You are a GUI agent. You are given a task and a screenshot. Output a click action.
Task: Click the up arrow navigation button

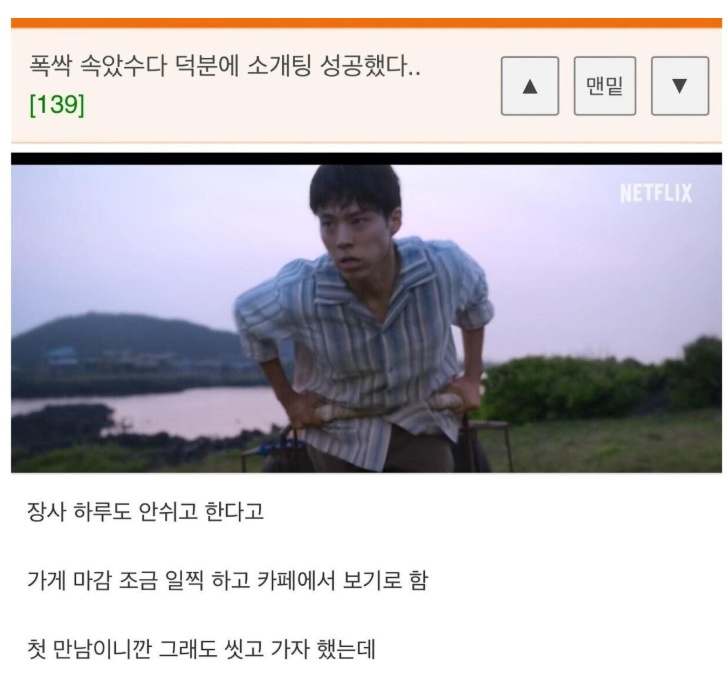click(529, 86)
